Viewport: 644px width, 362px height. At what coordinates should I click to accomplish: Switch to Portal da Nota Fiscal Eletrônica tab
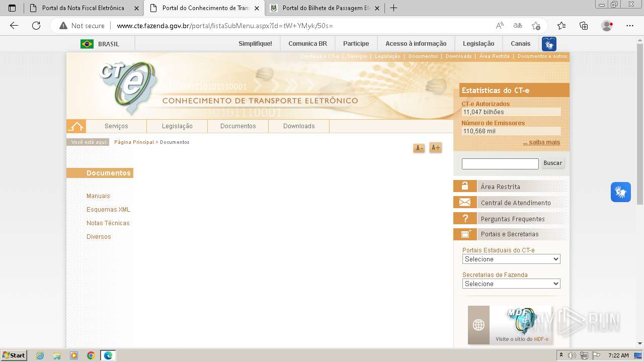click(83, 8)
